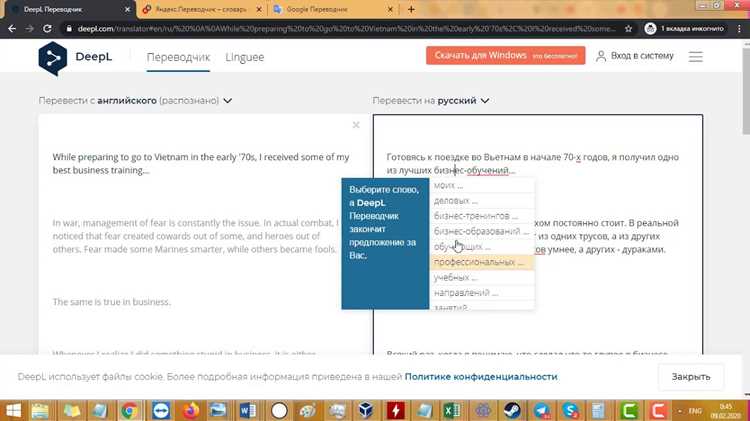Click the source sentence "The same is true in business."

tap(111, 302)
